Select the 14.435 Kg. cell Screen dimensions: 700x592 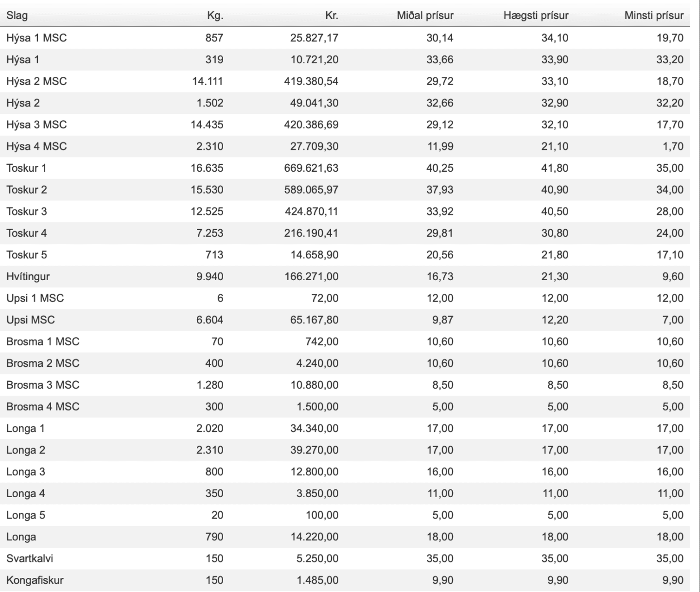207,125
